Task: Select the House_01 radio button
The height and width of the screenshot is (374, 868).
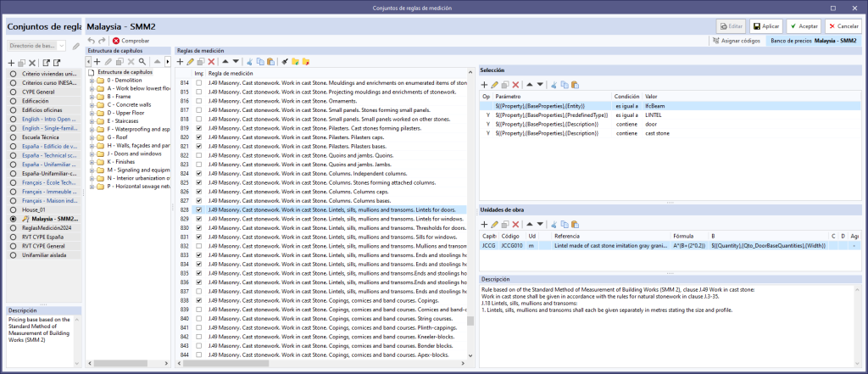Action: (x=13, y=209)
